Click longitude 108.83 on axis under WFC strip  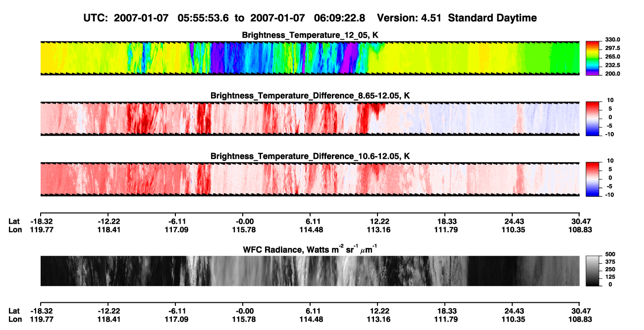(x=580, y=319)
